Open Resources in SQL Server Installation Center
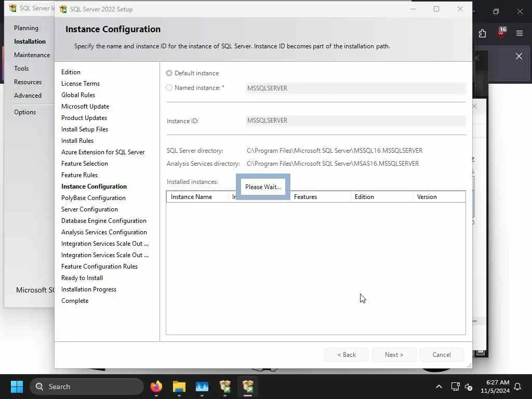 coord(28,82)
